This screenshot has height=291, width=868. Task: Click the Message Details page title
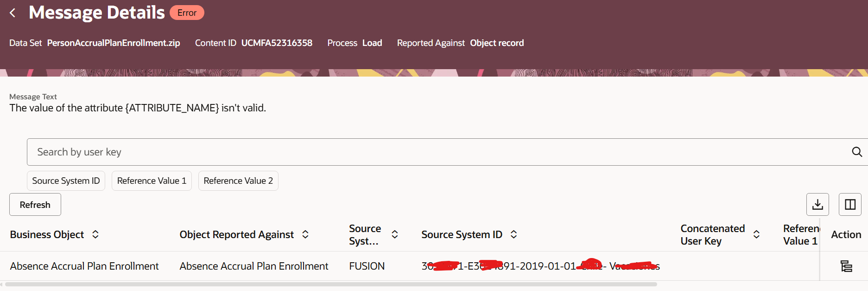(x=97, y=13)
